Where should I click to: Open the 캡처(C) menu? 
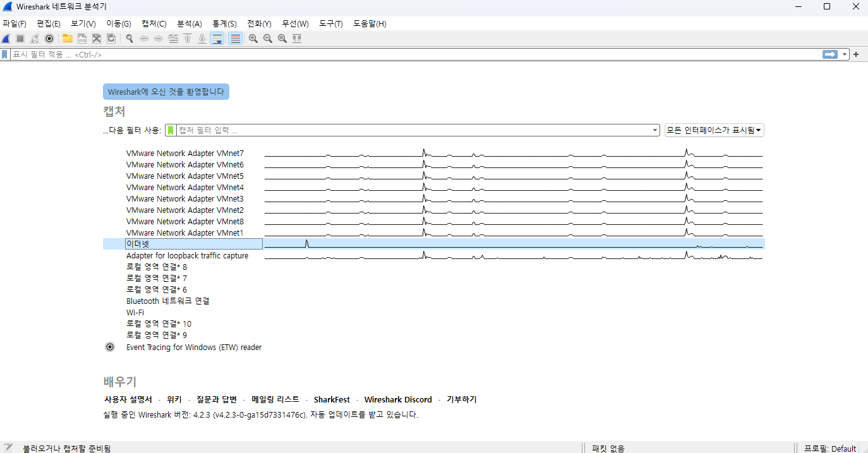coord(154,23)
